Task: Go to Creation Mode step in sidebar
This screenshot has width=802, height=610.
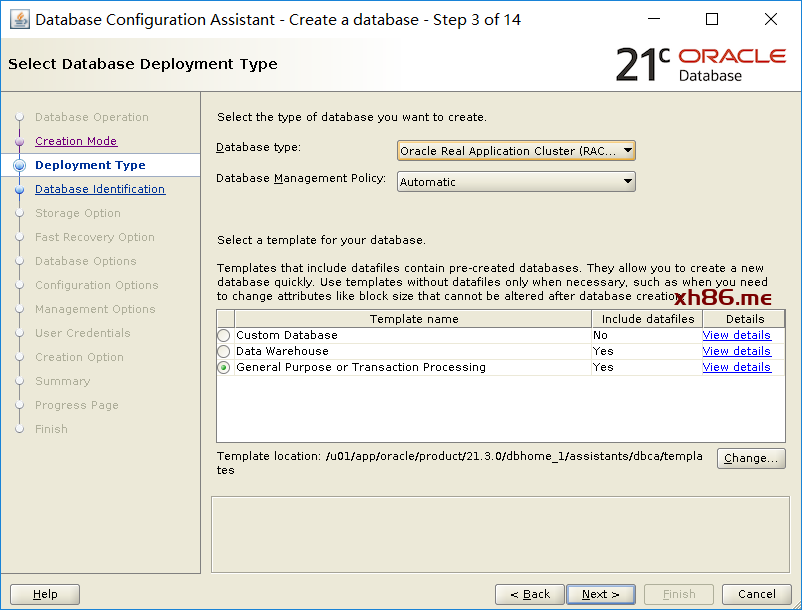Action: click(x=76, y=142)
